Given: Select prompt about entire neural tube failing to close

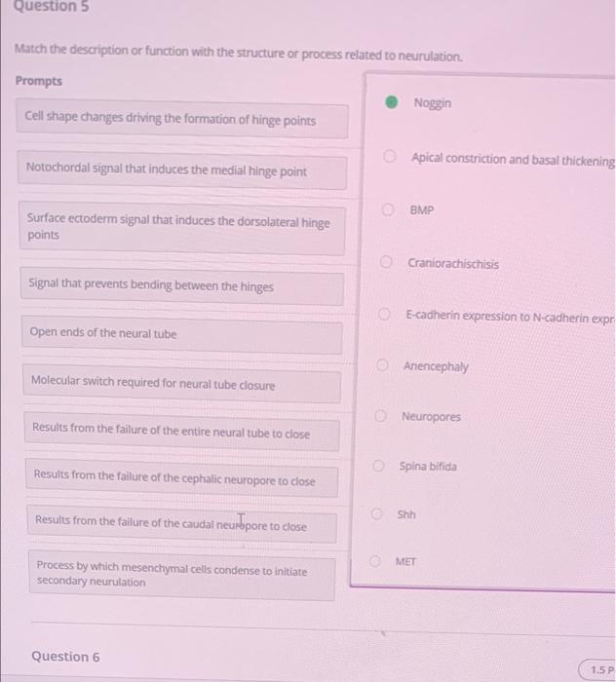Looking at the screenshot, I should tap(182, 431).
